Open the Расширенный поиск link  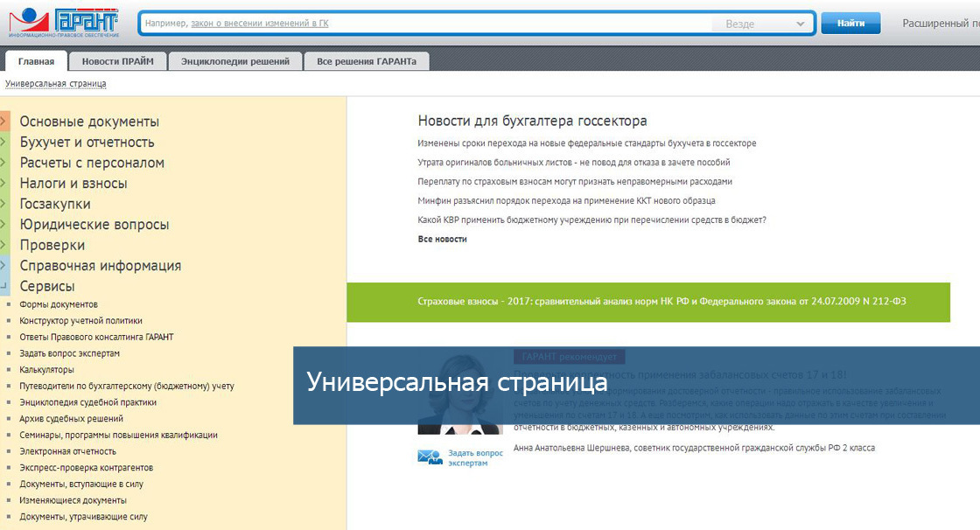pos(941,23)
